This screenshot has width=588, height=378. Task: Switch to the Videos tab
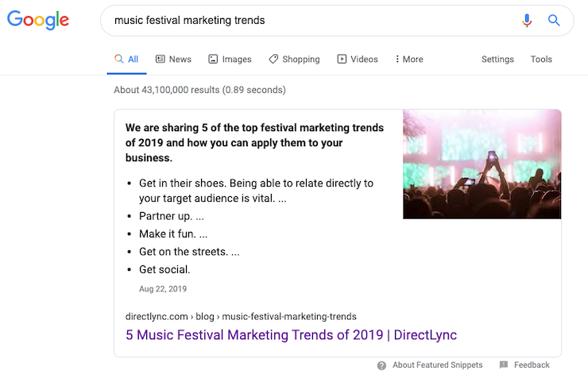pyautogui.click(x=358, y=60)
